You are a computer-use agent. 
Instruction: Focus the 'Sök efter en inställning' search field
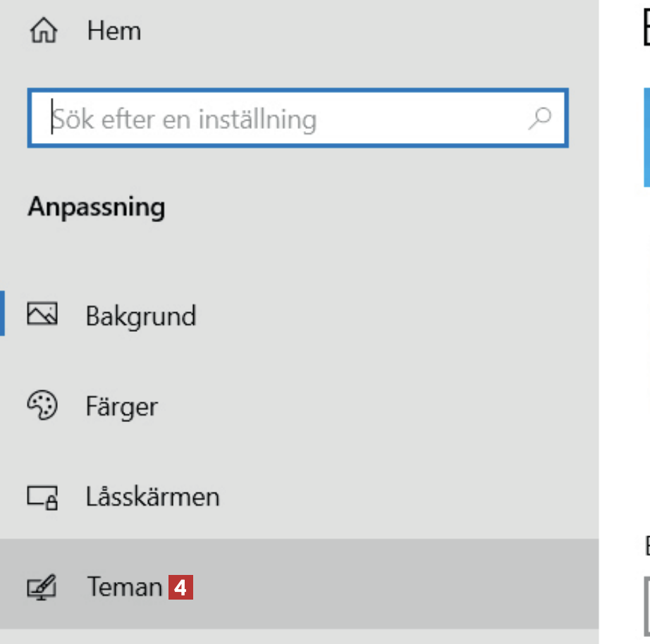pyautogui.click(x=282, y=118)
